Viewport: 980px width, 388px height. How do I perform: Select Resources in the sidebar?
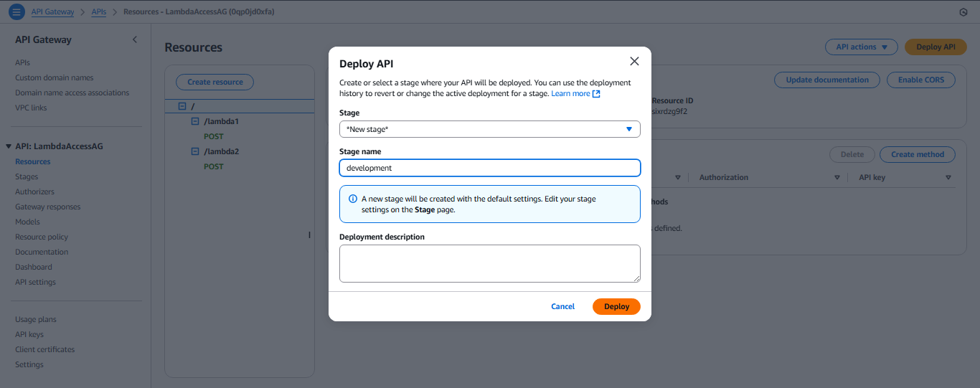click(x=32, y=161)
